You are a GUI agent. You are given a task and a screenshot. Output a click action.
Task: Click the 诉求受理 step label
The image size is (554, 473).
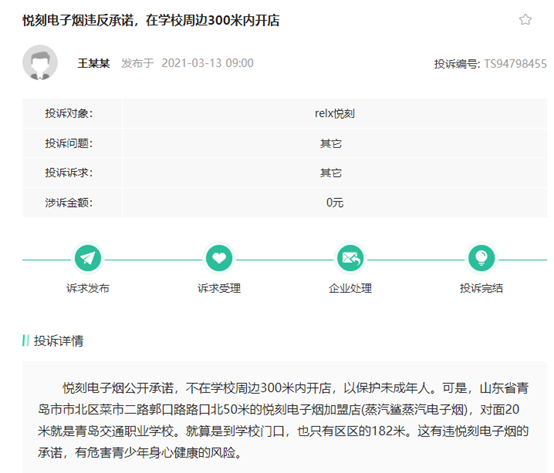coord(219,288)
